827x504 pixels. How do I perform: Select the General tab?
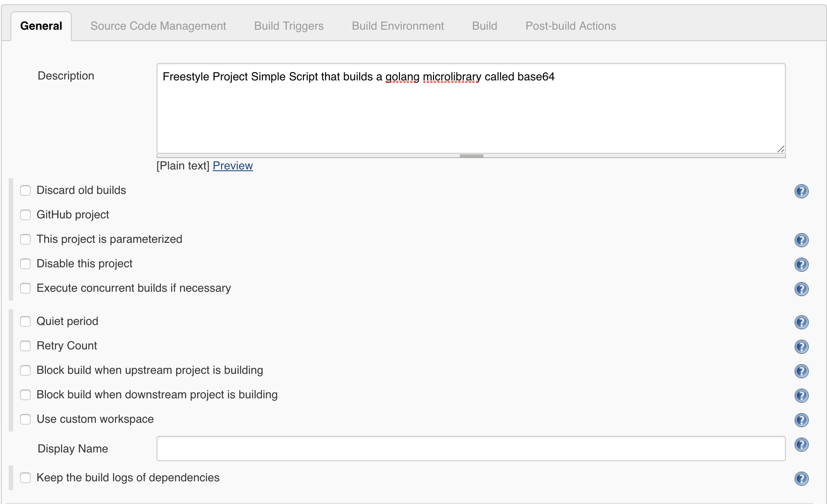click(x=41, y=26)
